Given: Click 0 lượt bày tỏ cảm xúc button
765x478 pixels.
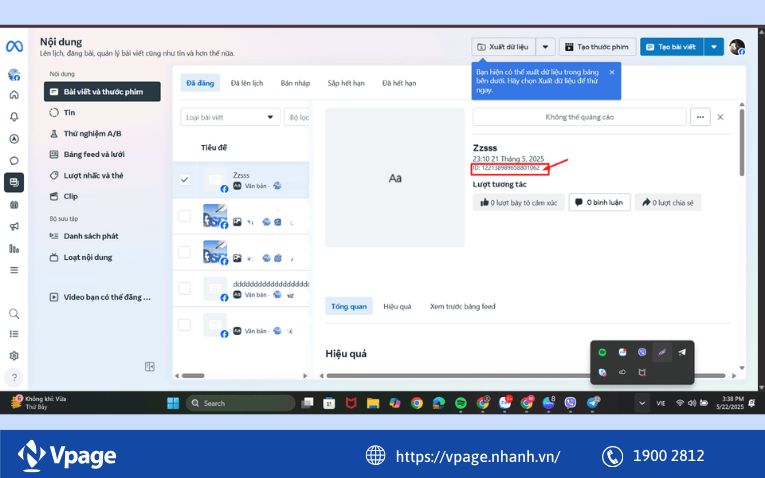Looking at the screenshot, I should click(x=519, y=202).
